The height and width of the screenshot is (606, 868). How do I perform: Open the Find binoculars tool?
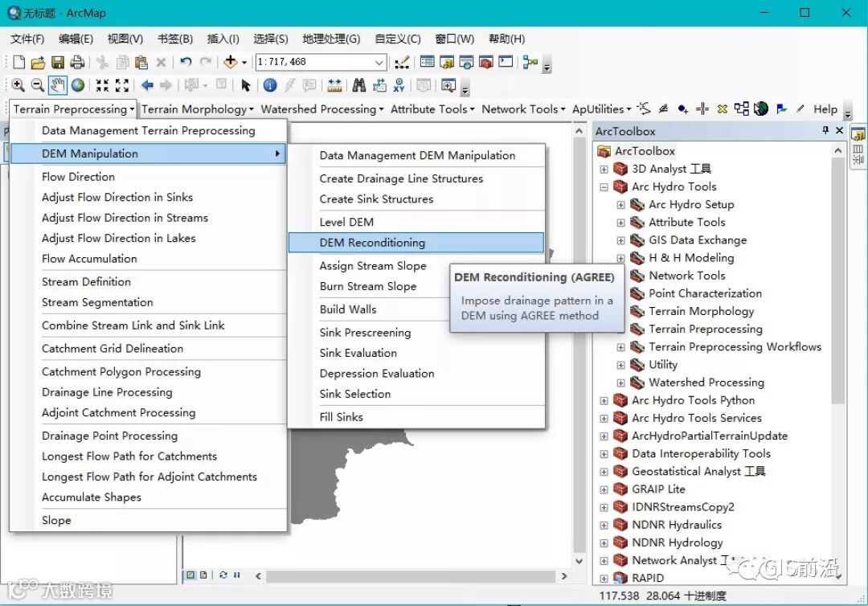pyautogui.click(x=358, y=85)
